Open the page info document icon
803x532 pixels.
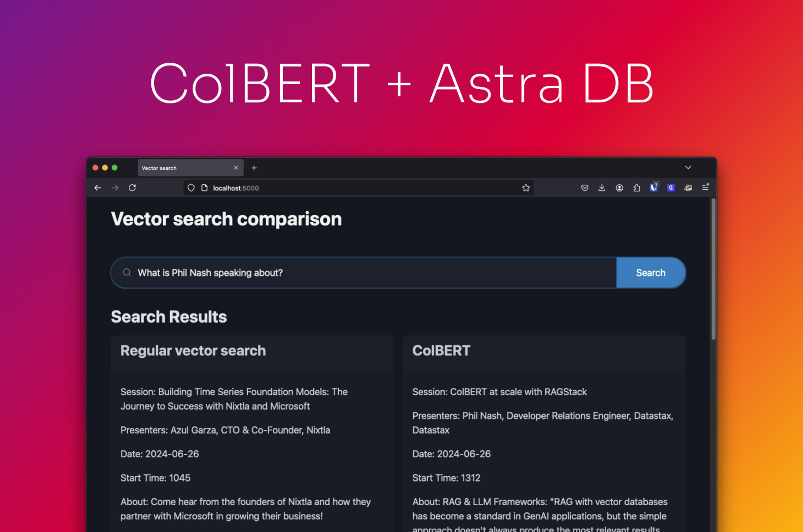pos(204,188)
